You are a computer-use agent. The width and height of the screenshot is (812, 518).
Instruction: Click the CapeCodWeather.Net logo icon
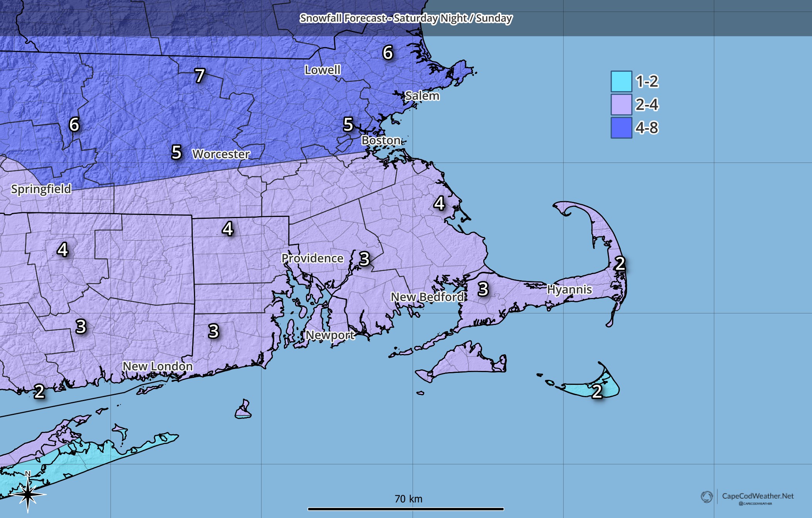[x=707, y=496]
